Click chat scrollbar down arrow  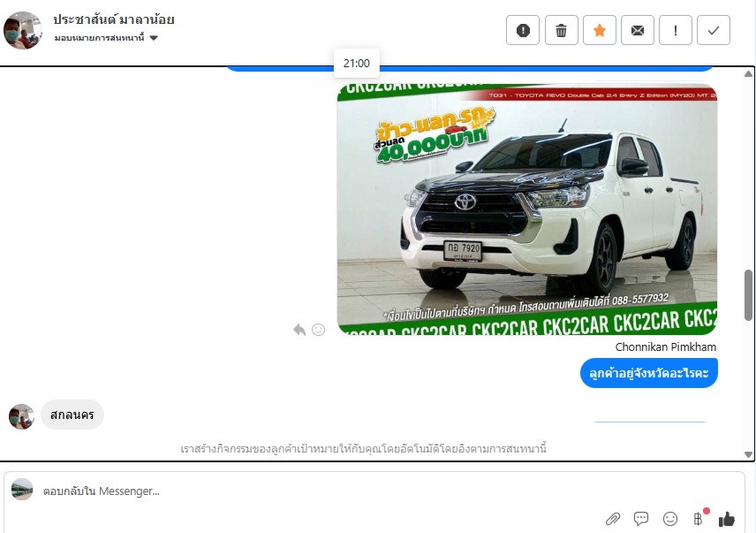pyautogui.click(x=748, y=454)
